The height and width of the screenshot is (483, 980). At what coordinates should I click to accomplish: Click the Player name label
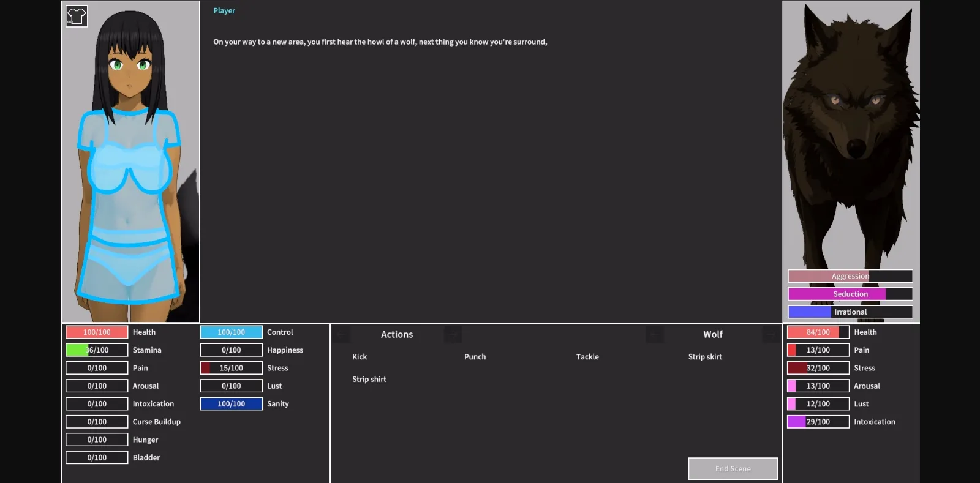point(224,11)
